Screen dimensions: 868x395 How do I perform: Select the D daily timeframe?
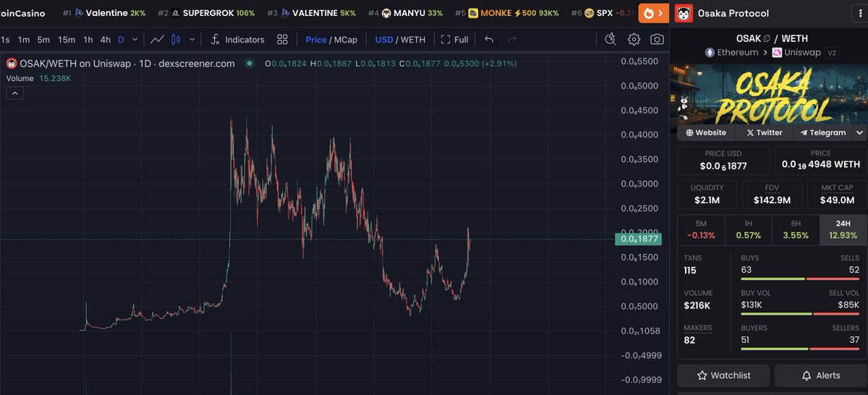(x=121, y=40)
